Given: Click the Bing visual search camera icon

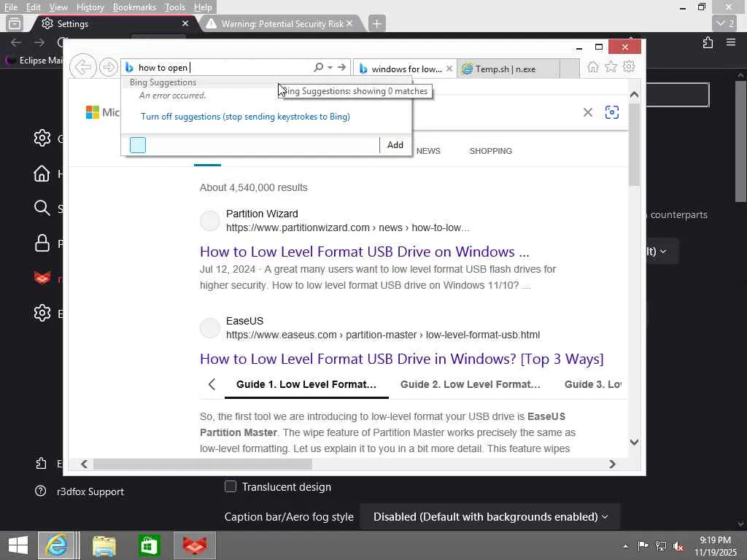Looking at the screenshot, I should click(x=612, y=112).
